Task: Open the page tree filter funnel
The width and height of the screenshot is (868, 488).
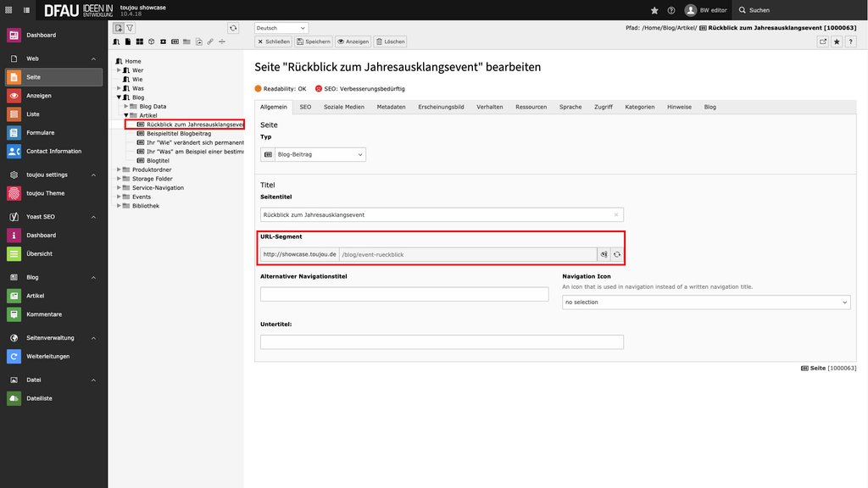Action: (130, 28)
